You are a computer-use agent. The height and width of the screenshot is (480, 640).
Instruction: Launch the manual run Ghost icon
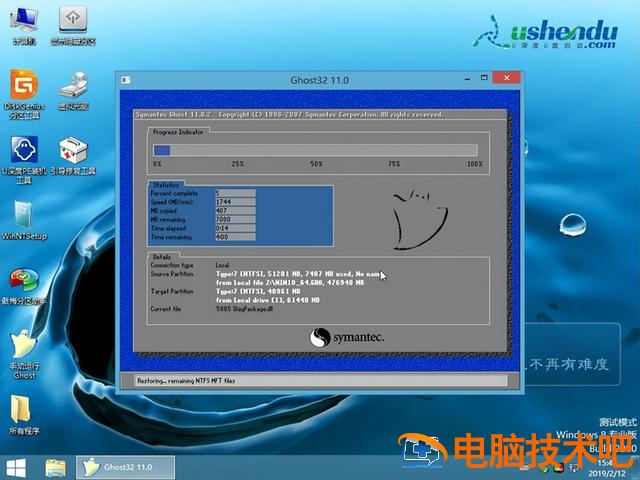pos(23,352)
